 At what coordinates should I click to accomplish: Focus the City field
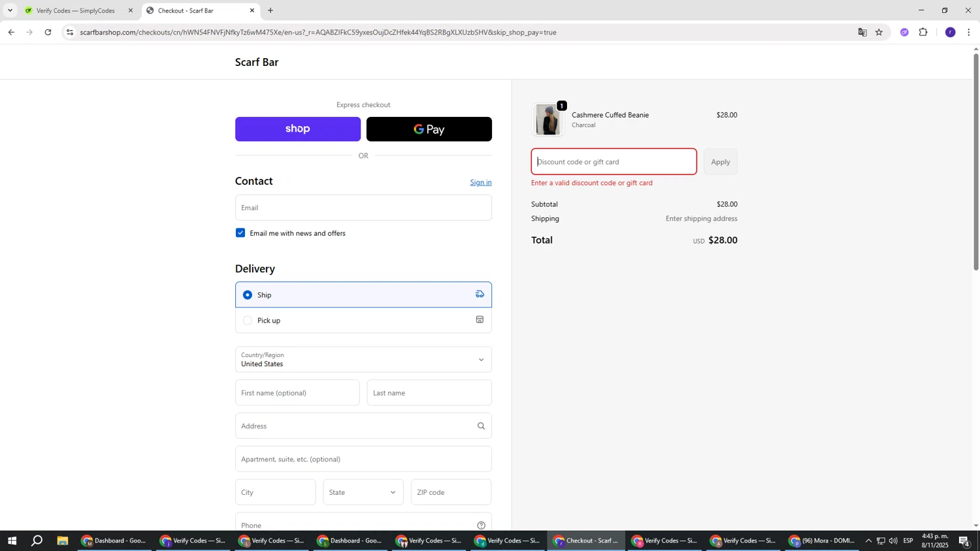[275, 492]
